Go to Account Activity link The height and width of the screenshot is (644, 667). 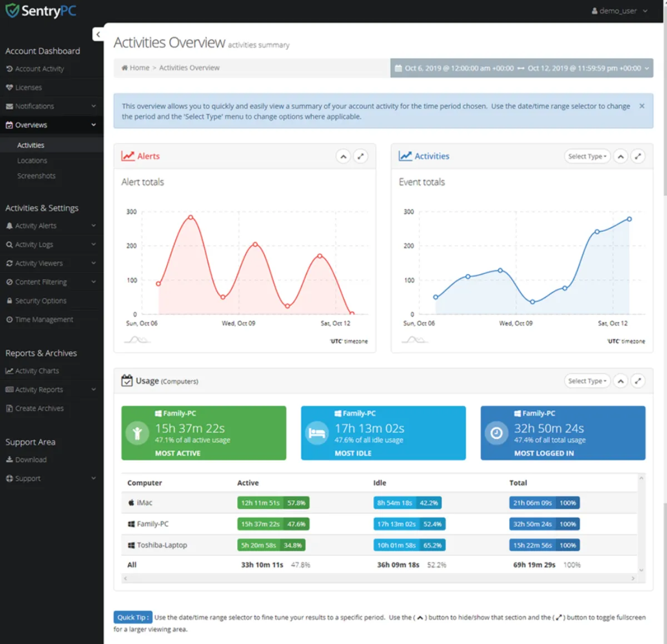39,69
